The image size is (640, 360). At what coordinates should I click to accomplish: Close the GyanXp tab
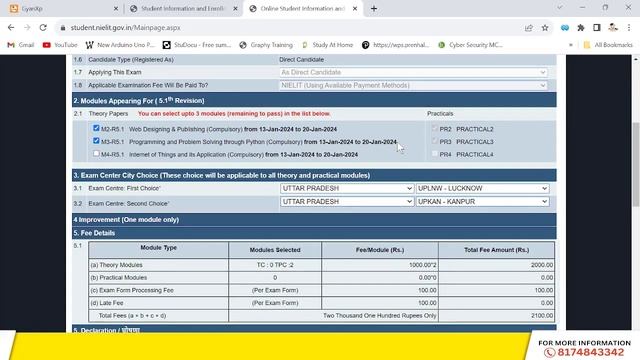tap(116, 9)
